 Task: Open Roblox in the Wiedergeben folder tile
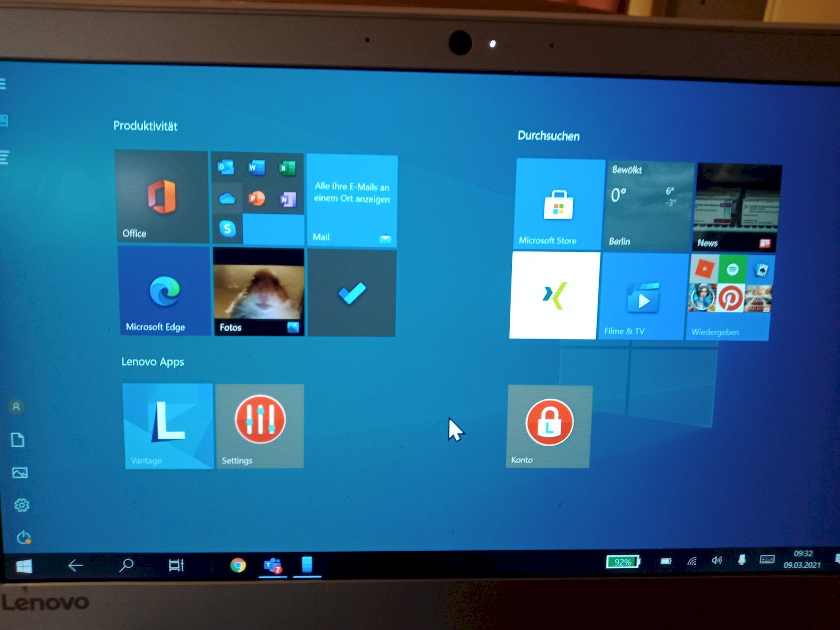(704, 268)
